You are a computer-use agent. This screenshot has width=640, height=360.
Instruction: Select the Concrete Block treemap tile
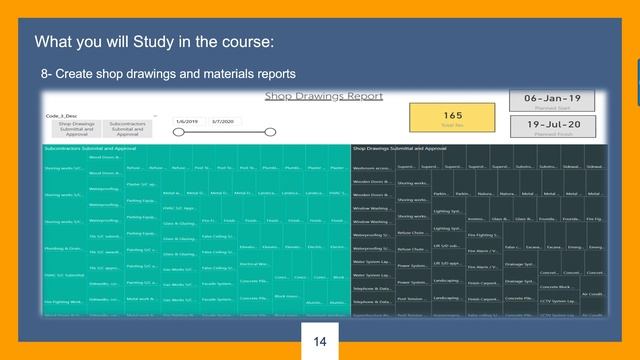point(558,283)
